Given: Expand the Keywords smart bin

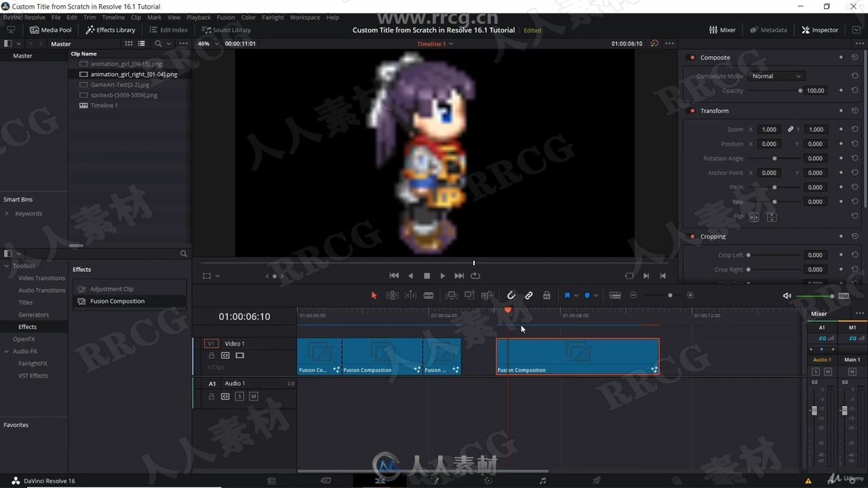Looking at the screenshot, I should tap(7, 213).
